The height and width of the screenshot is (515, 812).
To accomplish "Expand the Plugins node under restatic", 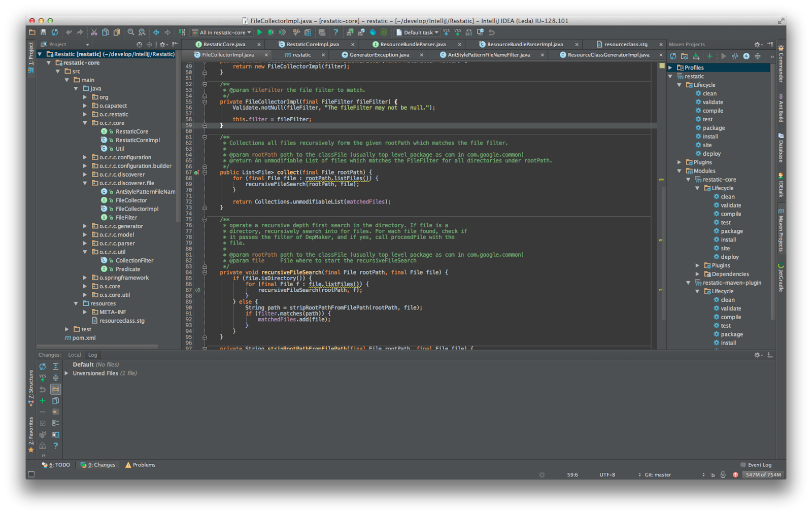I will (679, 162).
